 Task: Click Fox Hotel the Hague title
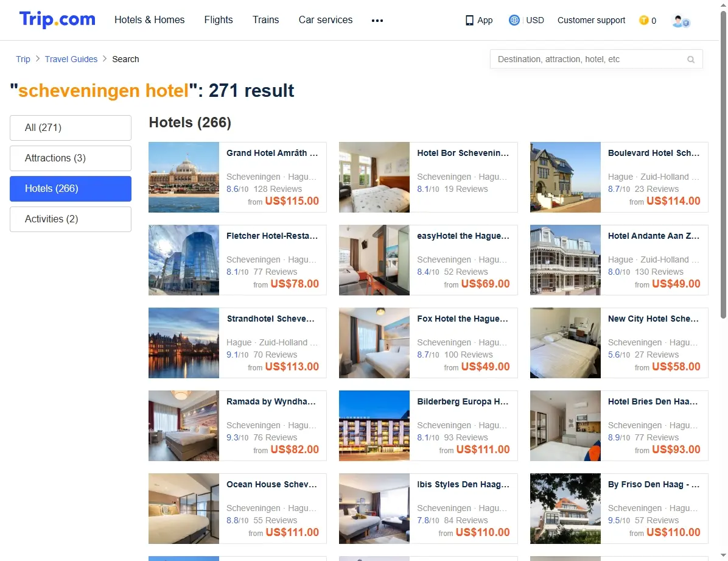(x=463, y=319)
